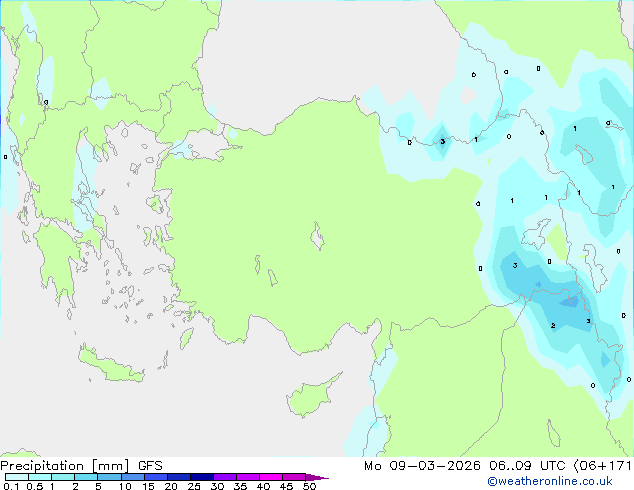Click the legend swatch between 45 and 50
This screenshot has width=634, height=490.
pyautogui.click(x=294, y=477)
